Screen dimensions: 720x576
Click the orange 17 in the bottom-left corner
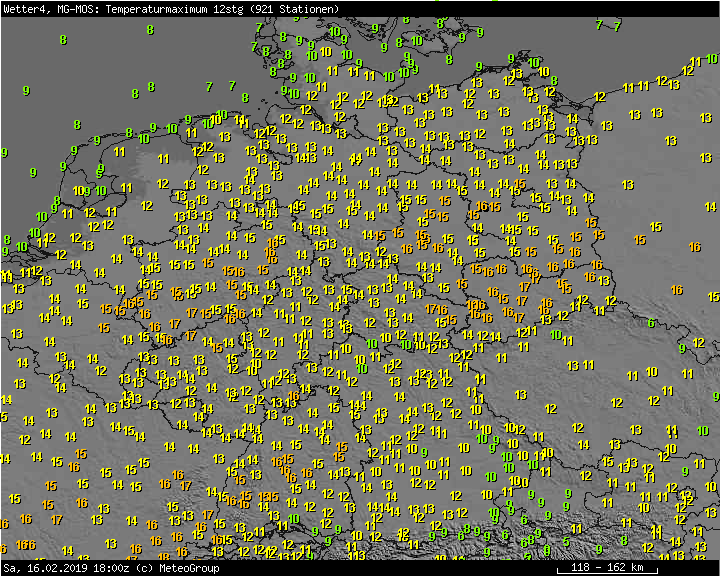click(57, 520)
